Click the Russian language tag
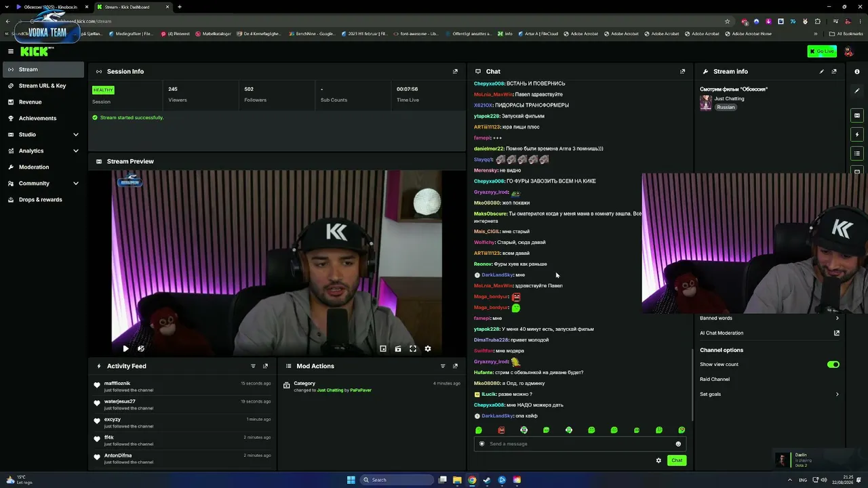The height and width of the screenshot is (488, 868). coord(726,107)
